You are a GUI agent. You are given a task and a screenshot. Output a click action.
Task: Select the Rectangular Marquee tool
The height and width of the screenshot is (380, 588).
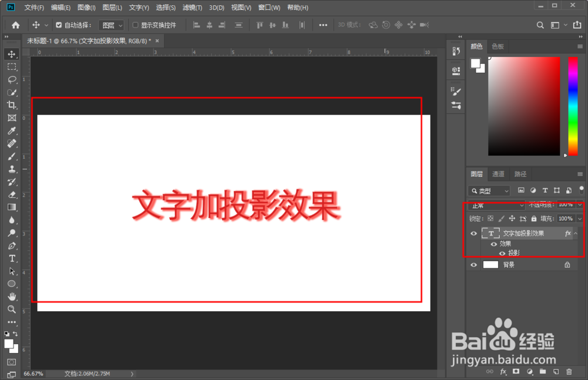point(12,67)
